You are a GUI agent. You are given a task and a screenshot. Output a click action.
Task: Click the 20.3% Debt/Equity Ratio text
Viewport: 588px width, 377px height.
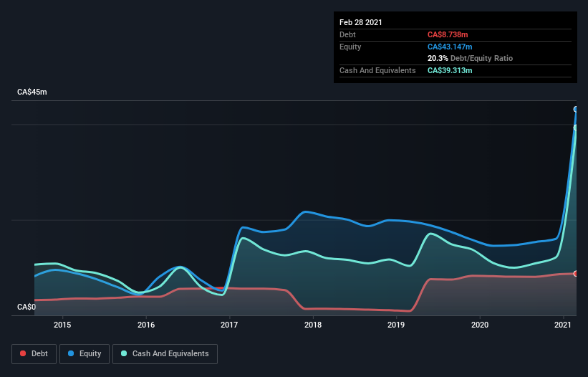471,58
